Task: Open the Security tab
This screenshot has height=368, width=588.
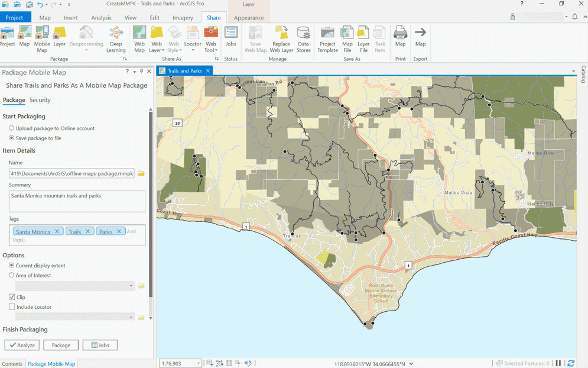Action: coord(40,100)
